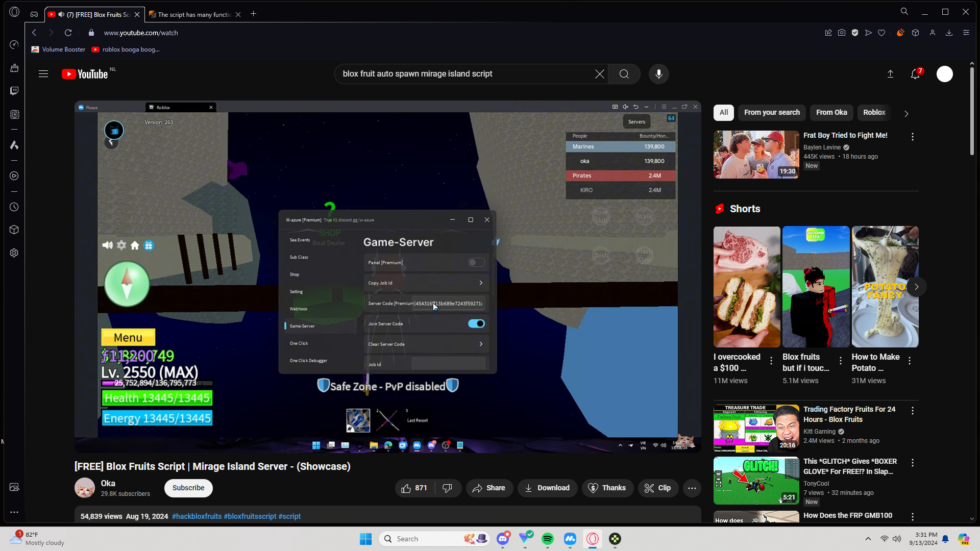980x551 pixels.
Task: Add page to bookmarks with heart icon
Action: 881,33
